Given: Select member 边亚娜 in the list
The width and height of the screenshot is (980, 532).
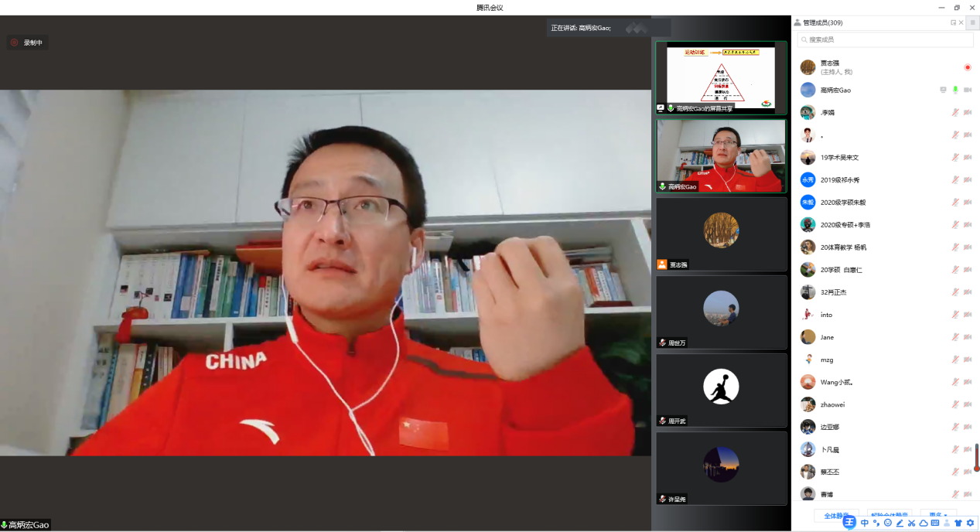Looking at the screenshot, I should click(829, 427).
